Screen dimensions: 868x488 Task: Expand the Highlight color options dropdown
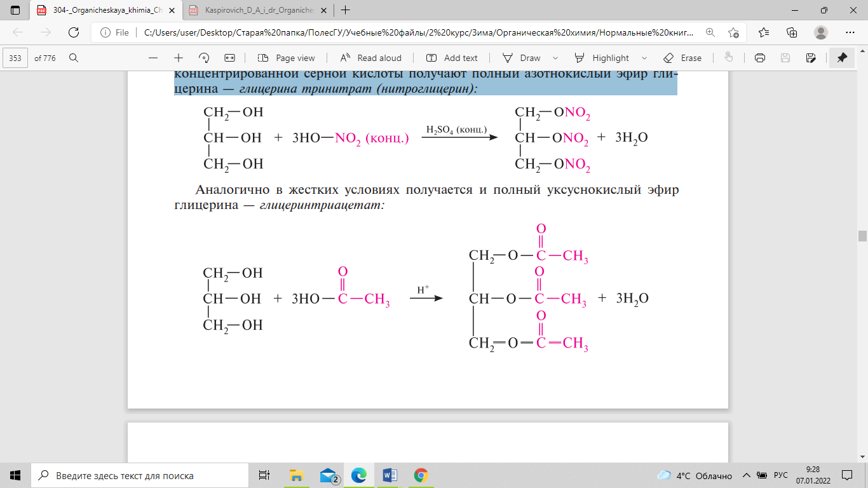coord(644,58)
